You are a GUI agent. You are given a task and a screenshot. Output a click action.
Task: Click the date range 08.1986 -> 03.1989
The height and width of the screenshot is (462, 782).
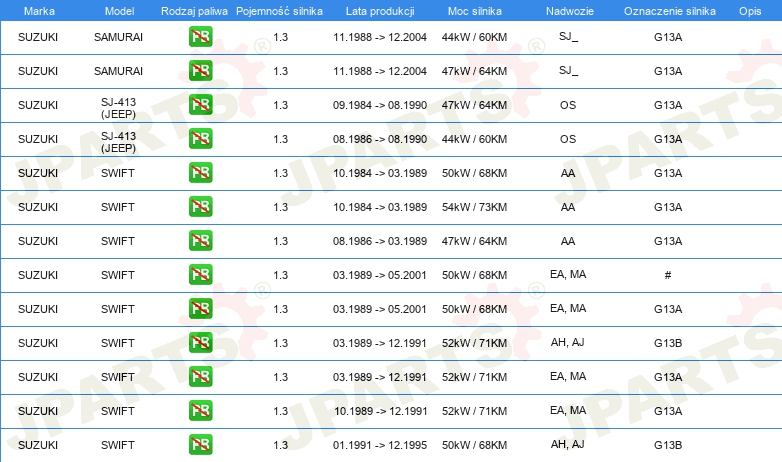(x=380, y=241)
